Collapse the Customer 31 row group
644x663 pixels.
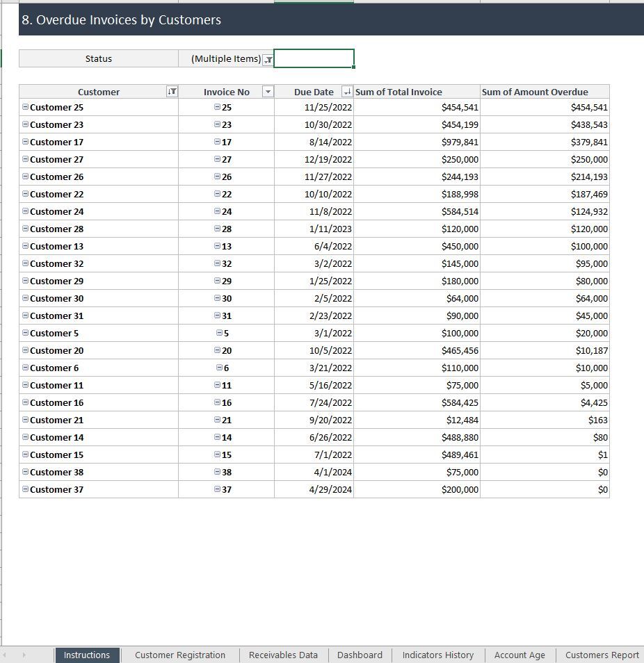click(26, 315)
